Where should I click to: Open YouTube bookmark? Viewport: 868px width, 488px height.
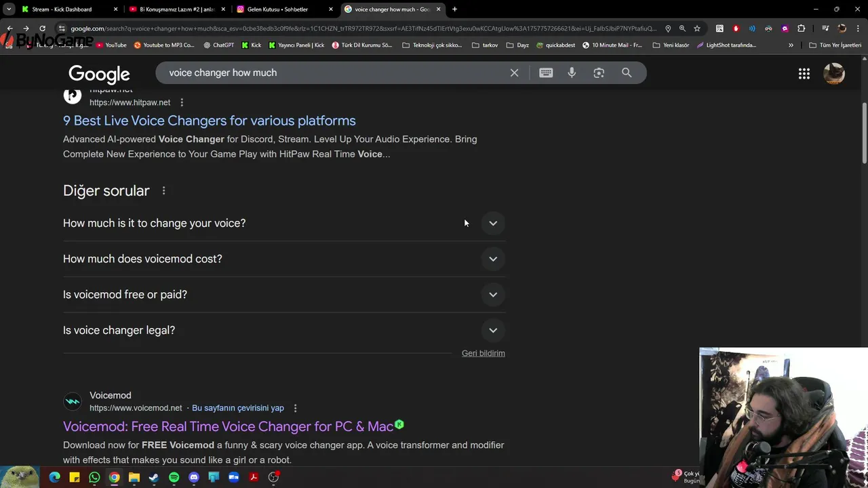tap(112, 45)
